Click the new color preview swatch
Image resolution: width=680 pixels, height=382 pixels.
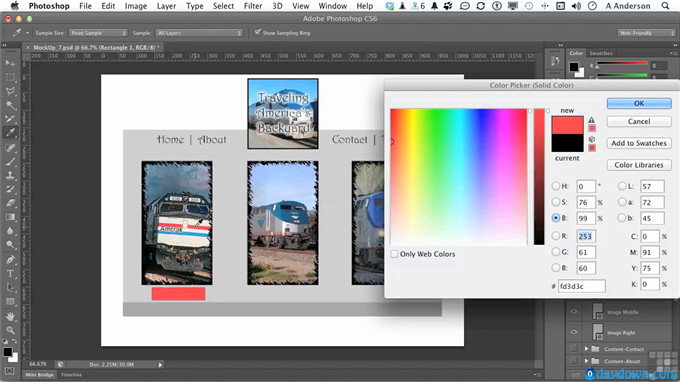click(567, 125)
